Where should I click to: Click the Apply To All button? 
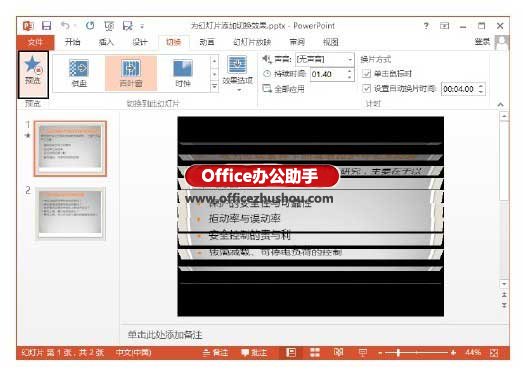(x=284, y=89)
